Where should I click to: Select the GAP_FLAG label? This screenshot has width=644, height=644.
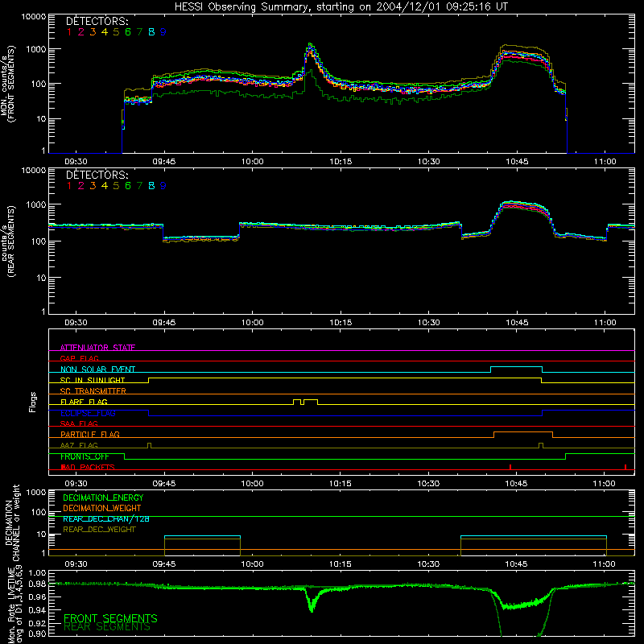(79, 358)
